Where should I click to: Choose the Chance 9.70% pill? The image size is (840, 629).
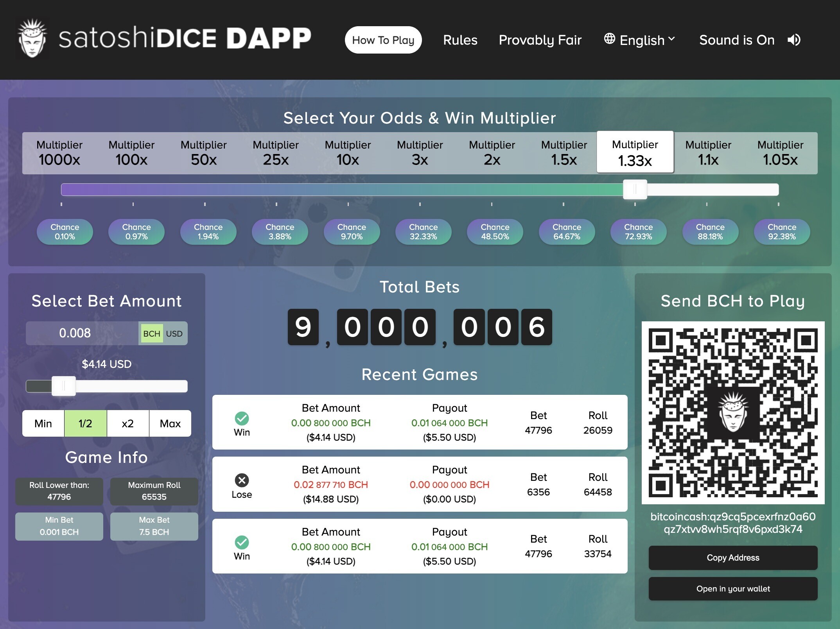[x=352, y=232]
